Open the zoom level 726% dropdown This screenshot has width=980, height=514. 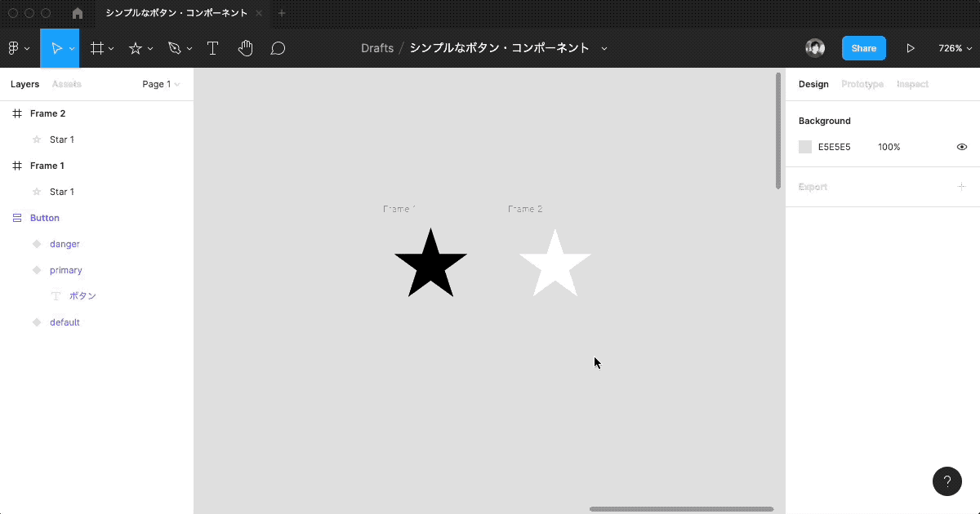click(x=954, y=47)
